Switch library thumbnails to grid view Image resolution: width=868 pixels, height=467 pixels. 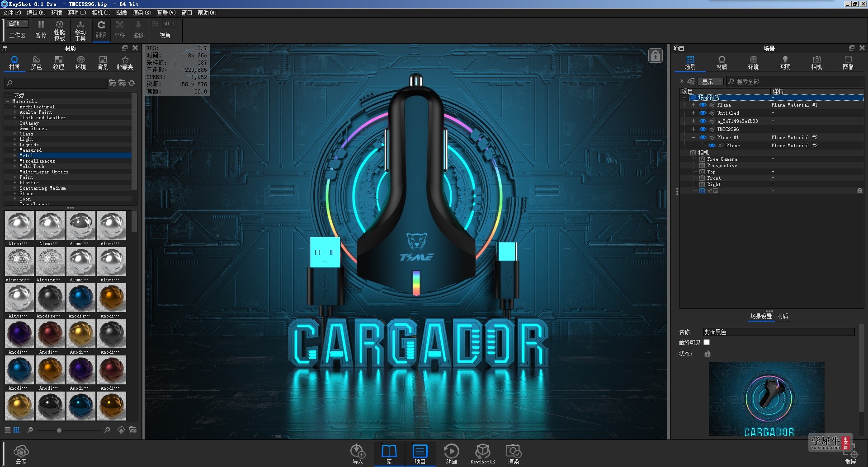tap(16, 430)
